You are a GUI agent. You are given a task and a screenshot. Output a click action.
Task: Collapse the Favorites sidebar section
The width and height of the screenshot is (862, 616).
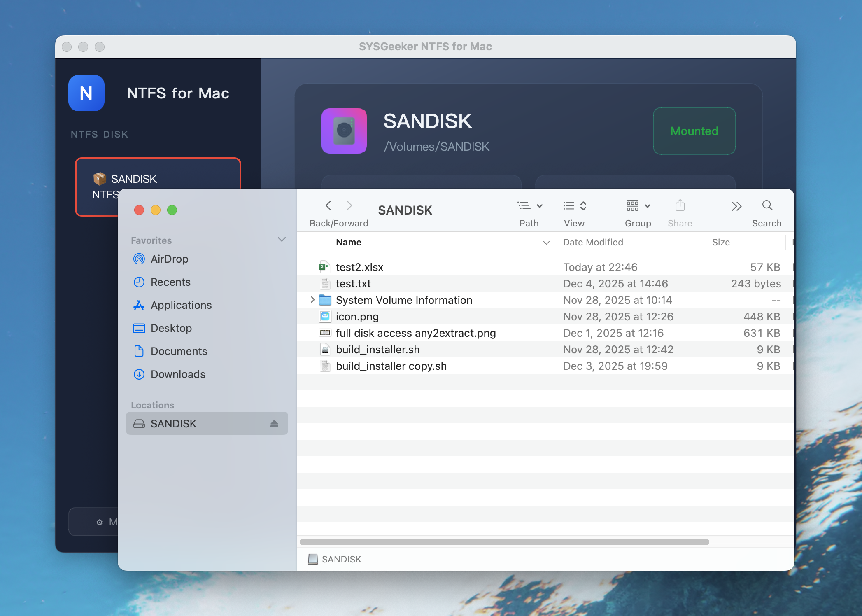click(x=282, y=240)
